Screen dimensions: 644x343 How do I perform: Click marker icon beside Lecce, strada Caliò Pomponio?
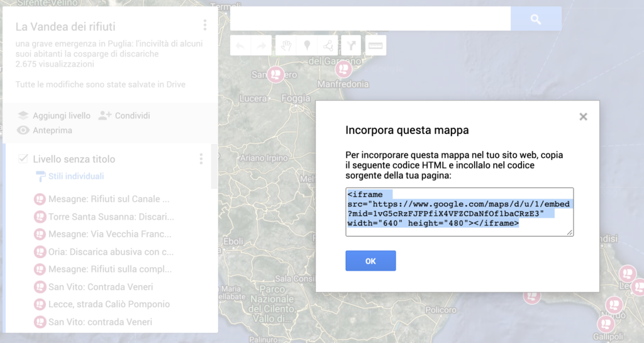(x=40, y=305)
